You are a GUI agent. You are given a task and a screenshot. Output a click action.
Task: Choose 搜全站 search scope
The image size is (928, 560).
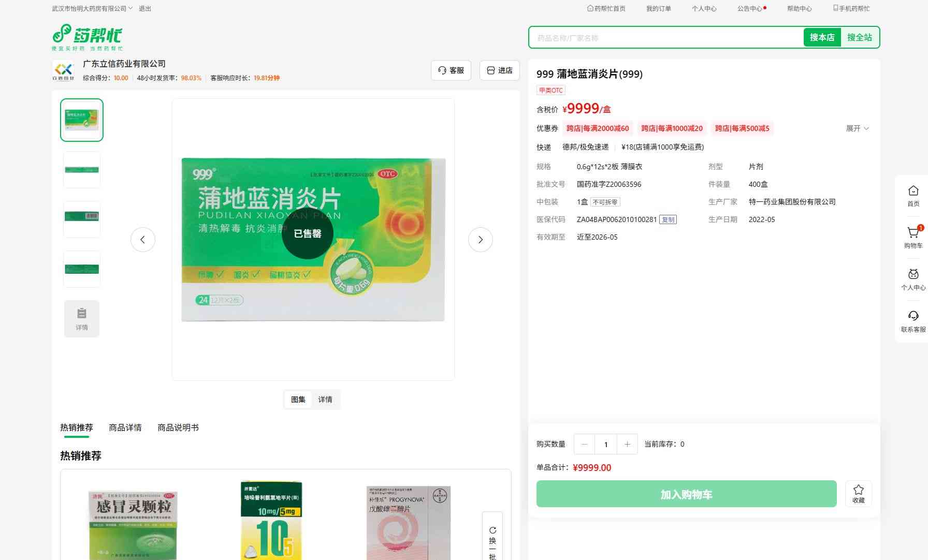tap(859, 37)
